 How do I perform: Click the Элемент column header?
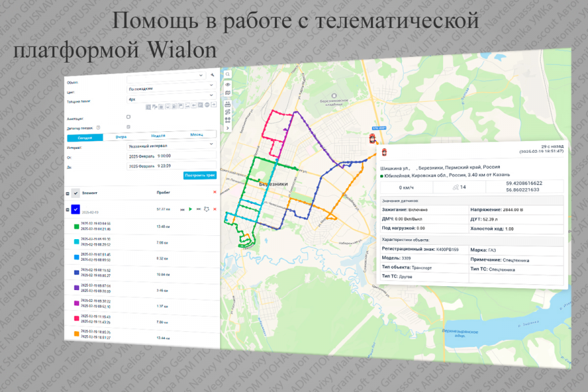[x=90, y=193]
